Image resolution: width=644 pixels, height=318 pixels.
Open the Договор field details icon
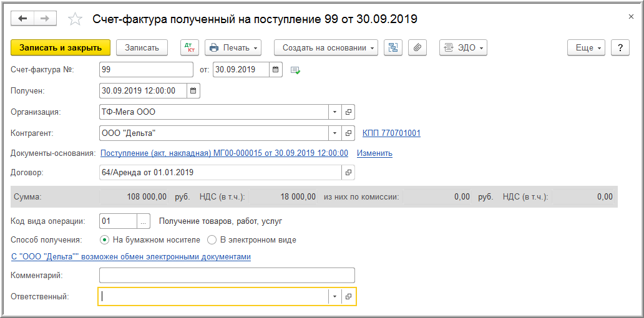point(348,173)
